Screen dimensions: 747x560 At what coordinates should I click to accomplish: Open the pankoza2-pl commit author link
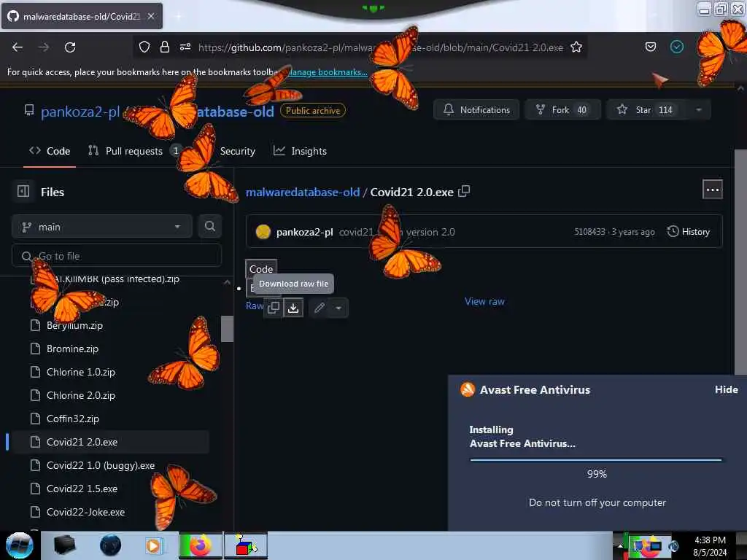tap(304, 232)
